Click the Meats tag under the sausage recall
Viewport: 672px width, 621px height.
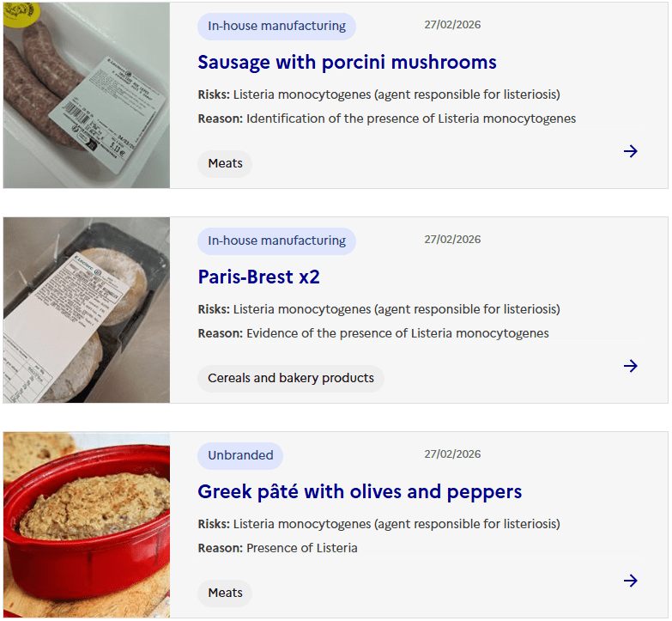click(x=225, y=163)
